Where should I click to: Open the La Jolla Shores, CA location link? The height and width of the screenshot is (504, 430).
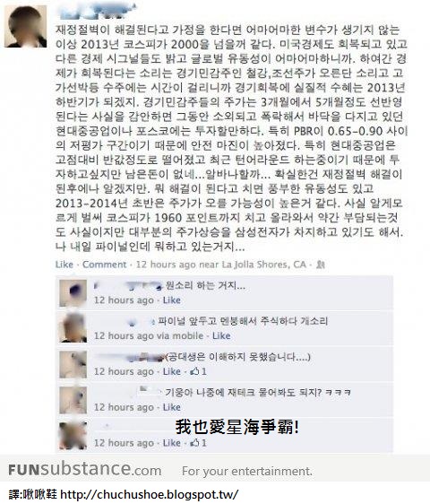pos(264,265)
